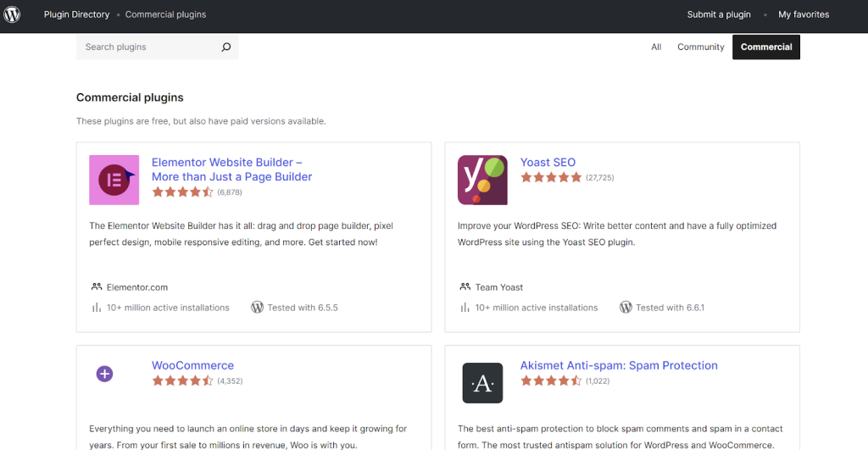Click the WooCommerce description text
This screenshot has width=868, height=450.
pos(248,436)
